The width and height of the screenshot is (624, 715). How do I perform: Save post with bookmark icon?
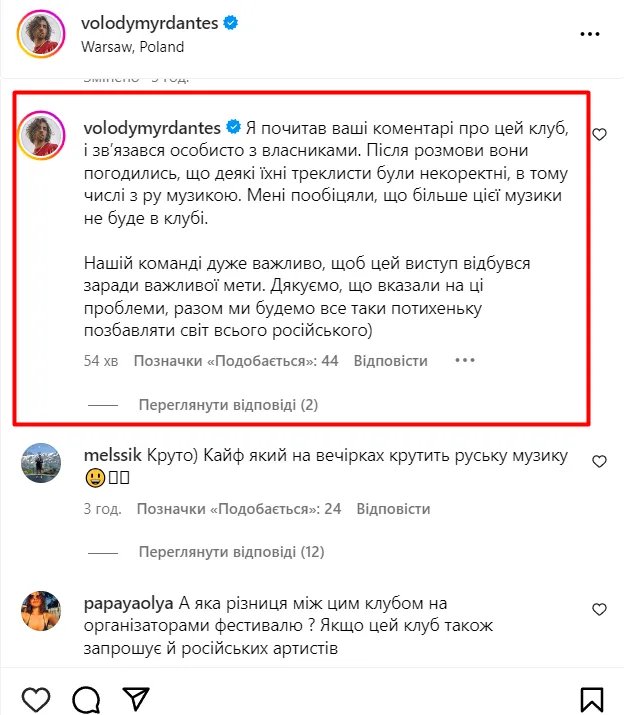click(591, 697)
